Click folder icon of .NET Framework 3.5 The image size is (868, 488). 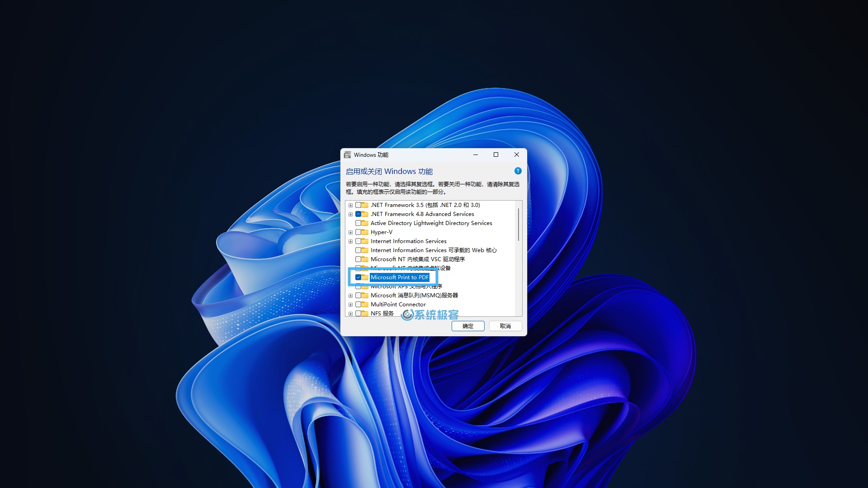tap(365, 205)
